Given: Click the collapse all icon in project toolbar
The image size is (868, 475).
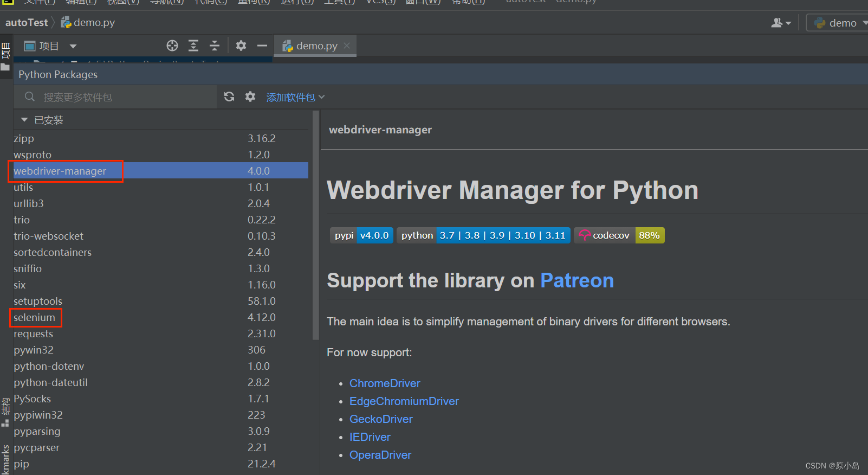Looking at the screenshot, I should tap(215, 46).
